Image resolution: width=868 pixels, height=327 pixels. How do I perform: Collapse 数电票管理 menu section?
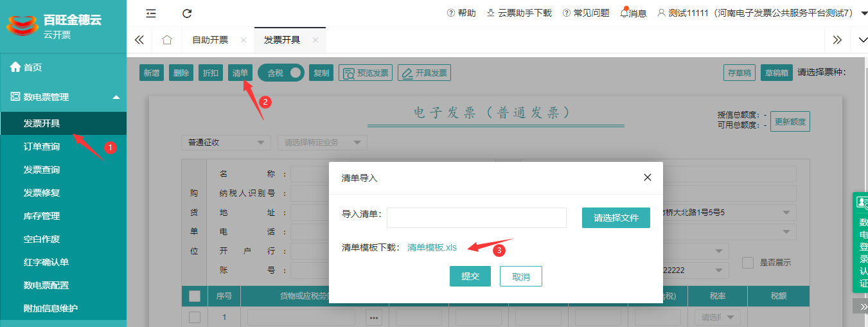tap(63, 97)
